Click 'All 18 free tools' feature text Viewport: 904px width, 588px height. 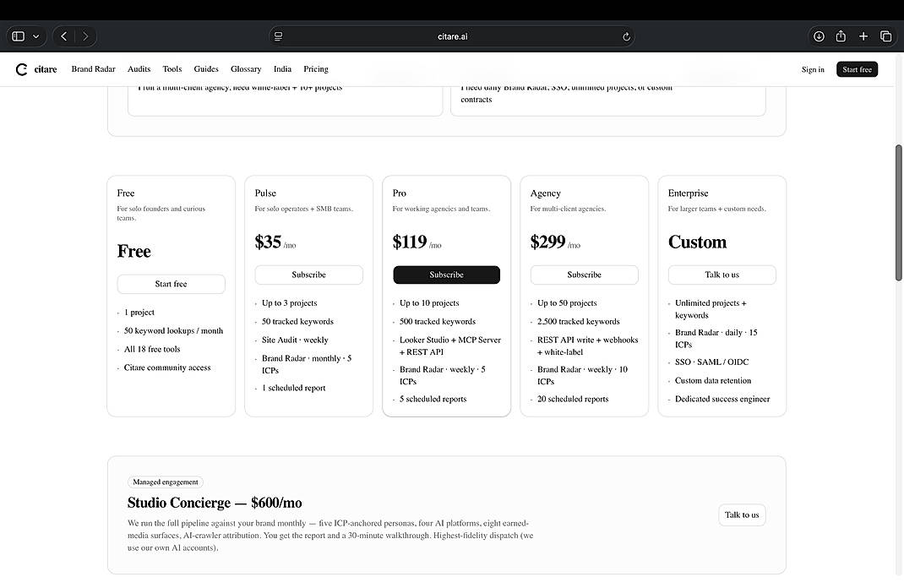(x=152, y=350)
